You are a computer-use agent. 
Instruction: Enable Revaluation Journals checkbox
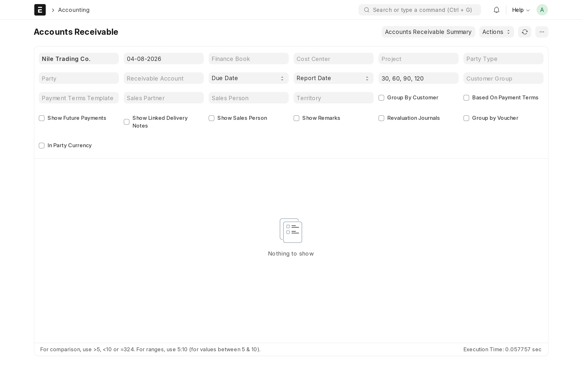tap(381, 118)
